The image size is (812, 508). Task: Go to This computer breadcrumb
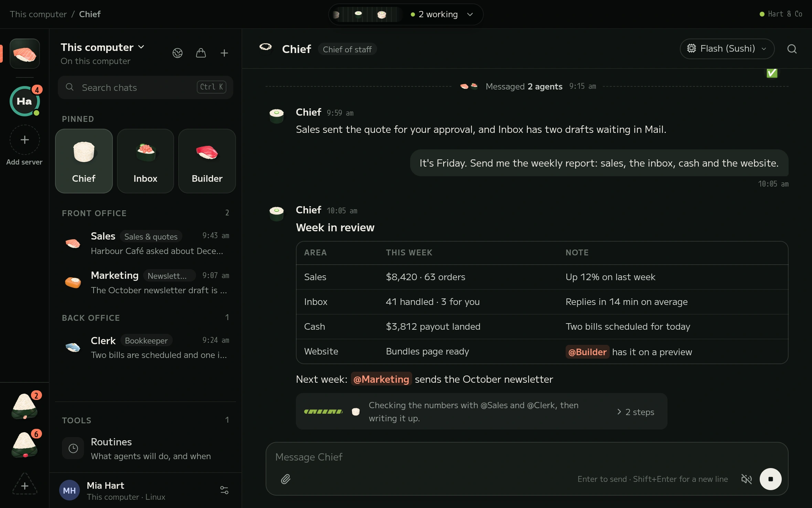coord(38,14)
